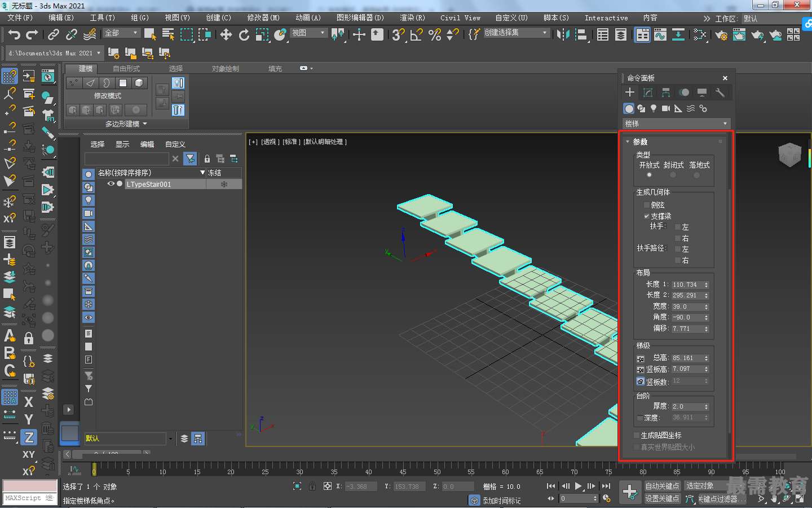Open the Display tab in command panel
This screenshot has width=812, height=508.
[x=702, y=93]
